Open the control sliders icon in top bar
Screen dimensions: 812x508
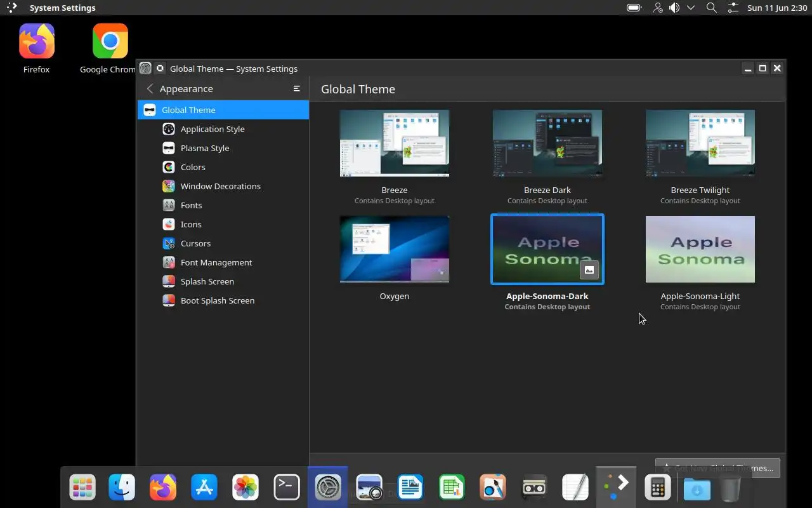(x=733, y=8)
